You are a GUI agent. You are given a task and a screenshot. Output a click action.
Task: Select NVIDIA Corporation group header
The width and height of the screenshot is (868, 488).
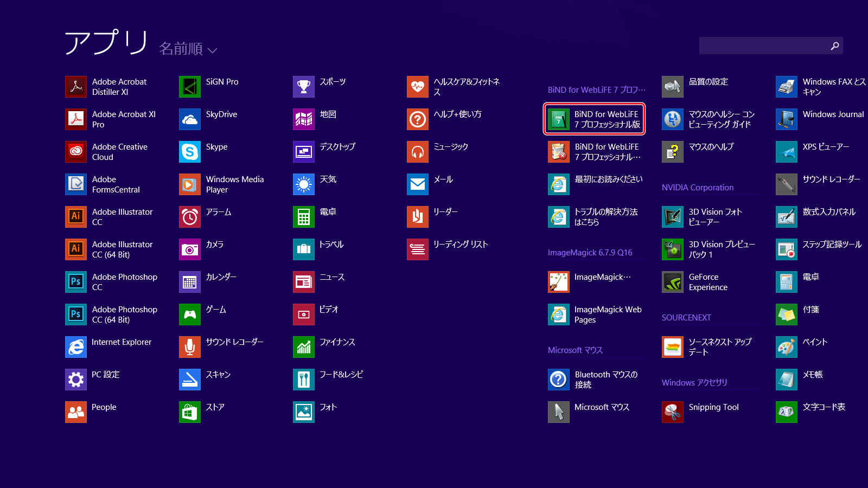pos(698,188)
